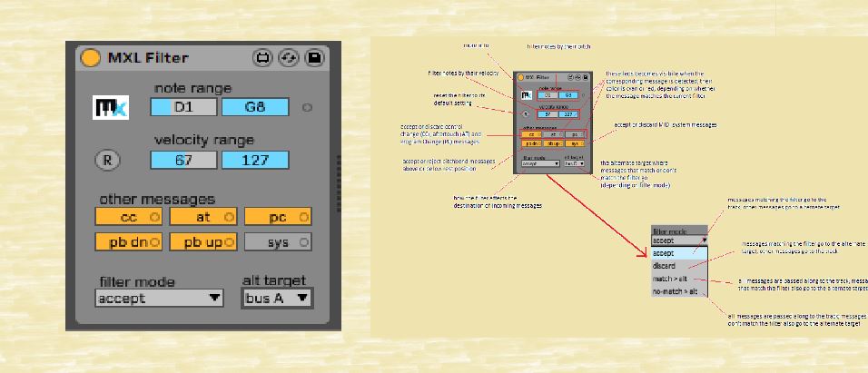Click the leftmost title bar icon
This screenshot has height=373, width=868.
tap(264, 59)
